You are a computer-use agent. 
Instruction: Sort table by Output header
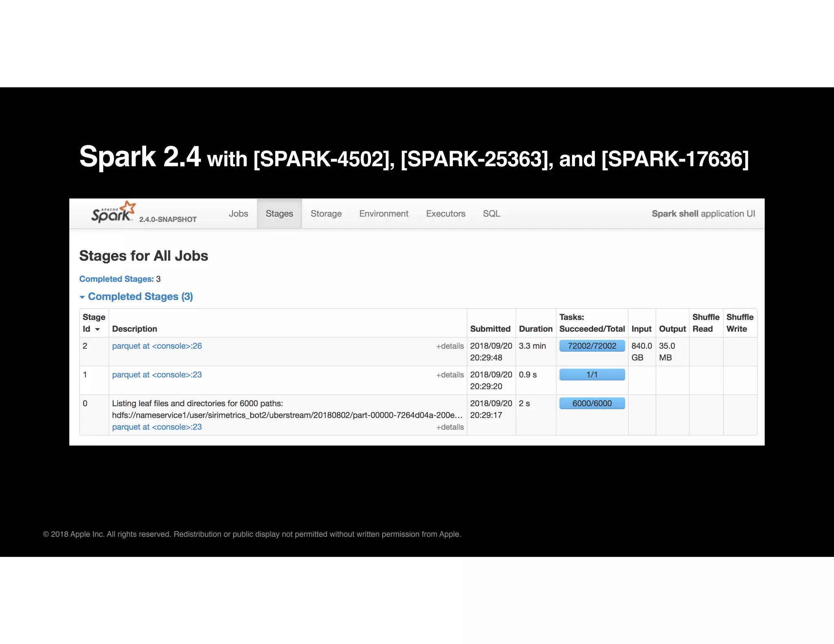tap(672, 329)
